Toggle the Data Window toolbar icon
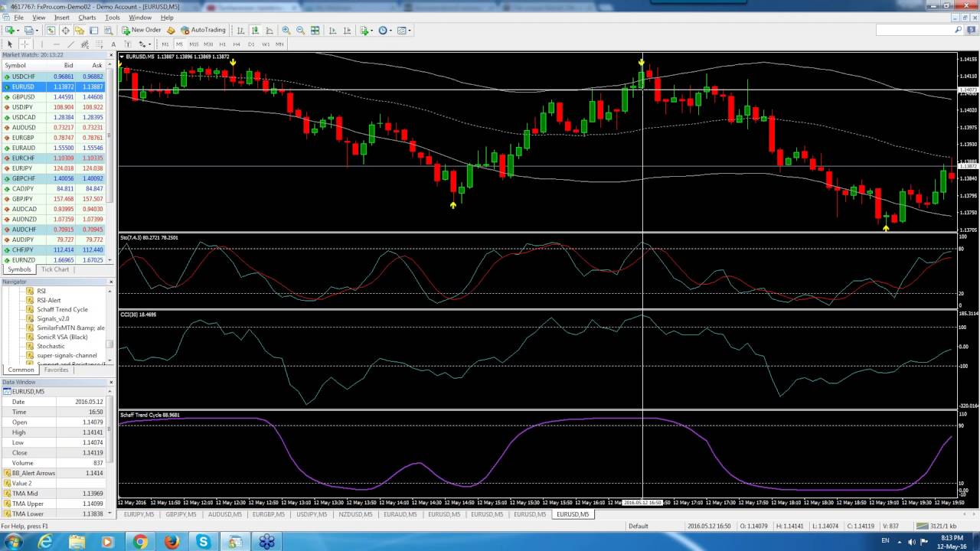 point(65,31)
